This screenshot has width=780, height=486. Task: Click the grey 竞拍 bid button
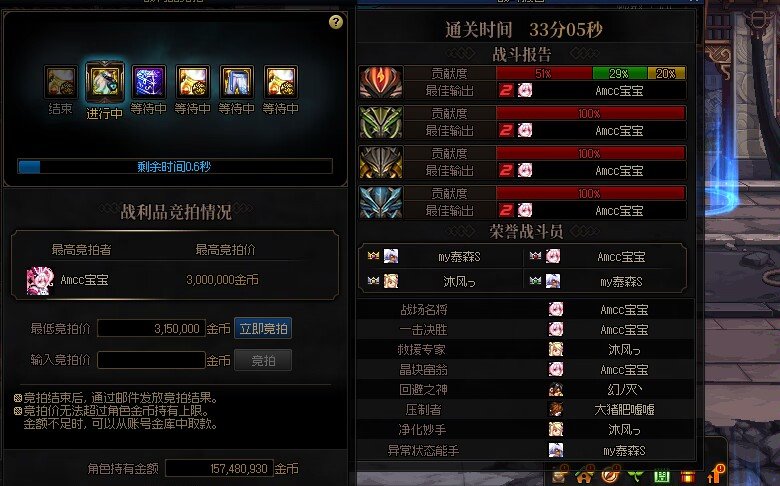point(263,360)
